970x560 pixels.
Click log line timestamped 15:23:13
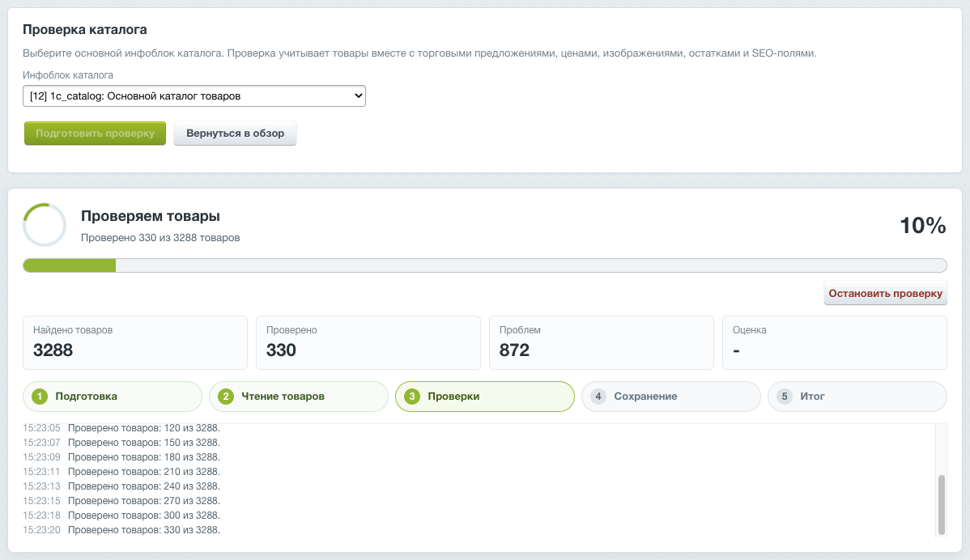click(x=121, y=486)
